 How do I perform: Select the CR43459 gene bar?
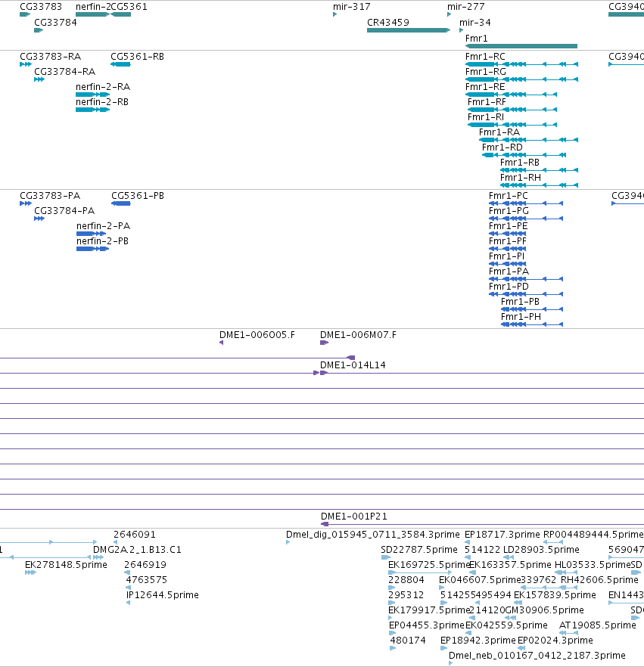click(409, 30)
